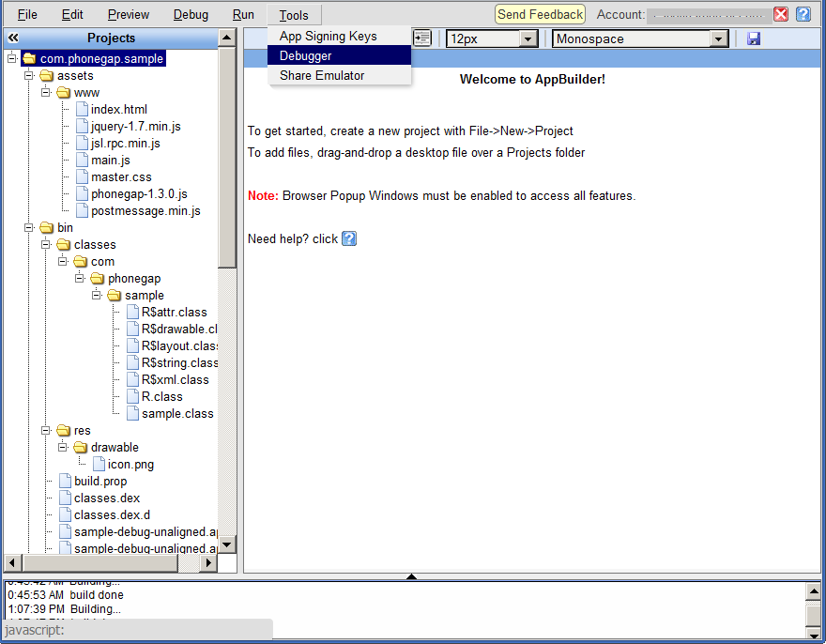Screen dimensions: 826x644
Task: Collapse the www folder
Action: [x=46, y=92]
